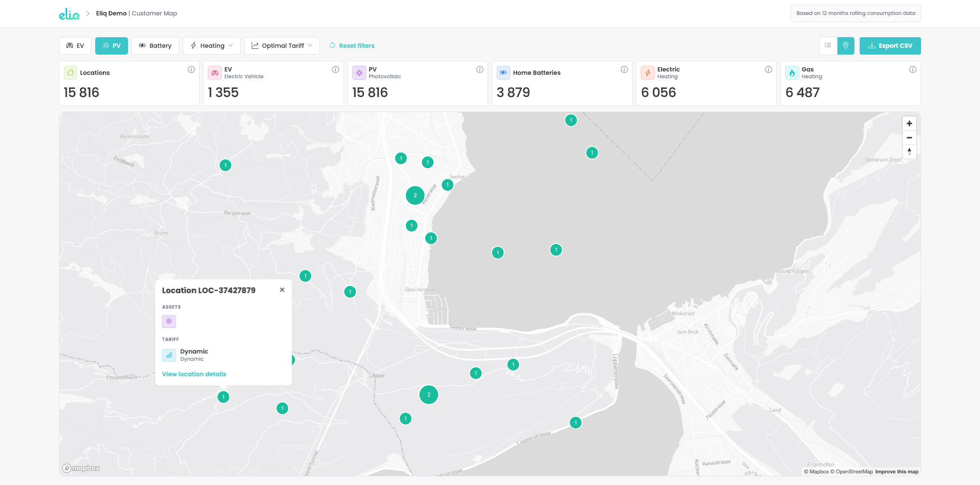This screenshot has height=485, width=980.
Task: Click the Gas Heating count 6 487
Action: point(803,92)
